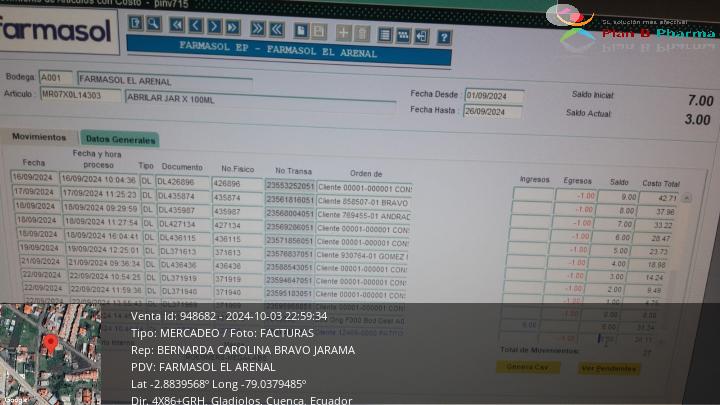The image size is (720, 405).
Task: Click the Saldo Actual value 3.00
Action: pyautogui.click(x=697, y=120)
